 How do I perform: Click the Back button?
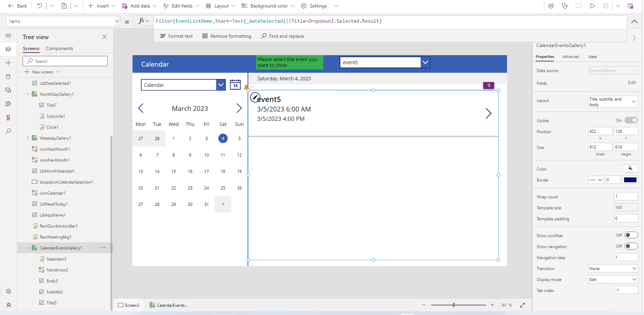(18, 6)
